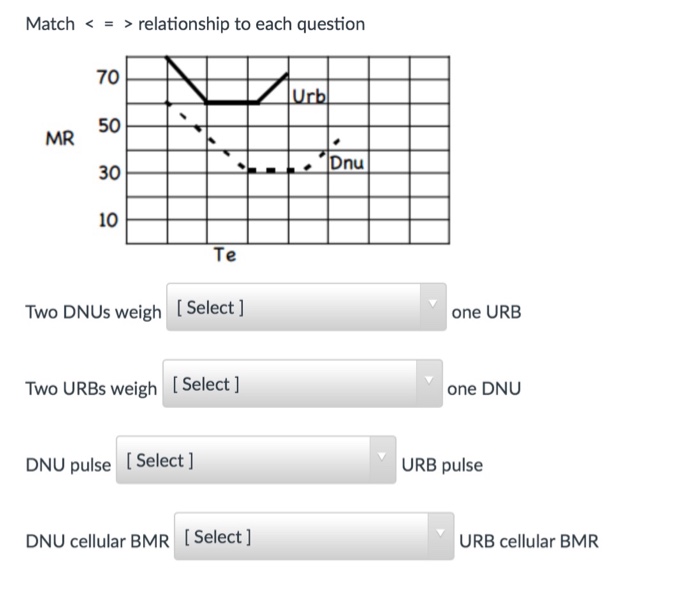
Task: Click the 'URB pulse' text label
Action: pyautogui.click(x=442, y=465)
